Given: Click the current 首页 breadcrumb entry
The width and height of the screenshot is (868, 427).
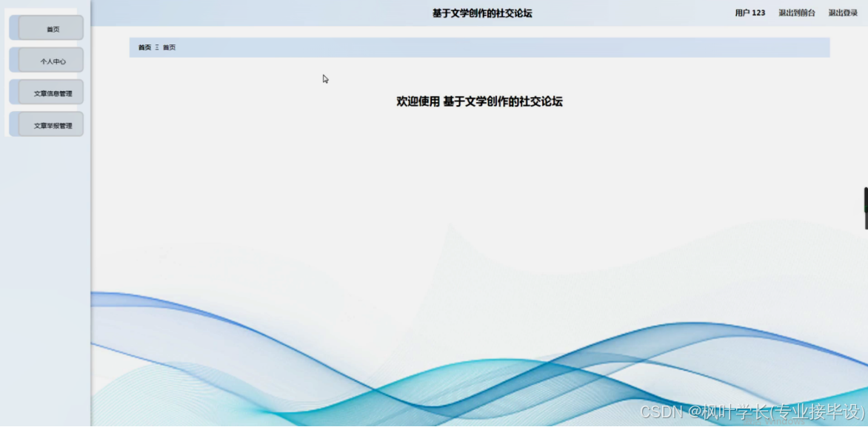Looking at the screenshot, I should pos(170,47).
